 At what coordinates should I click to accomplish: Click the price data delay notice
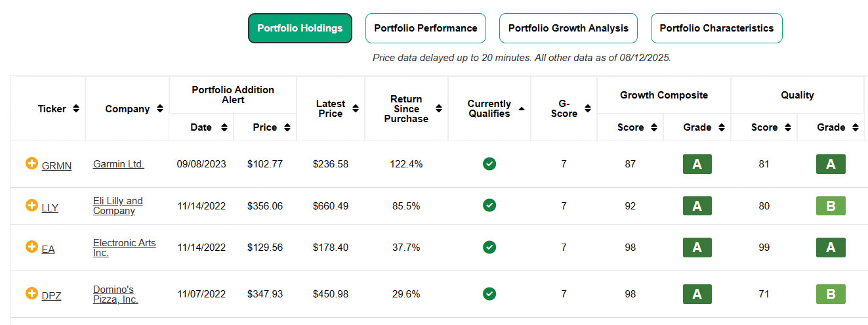(x=522, y=58)
